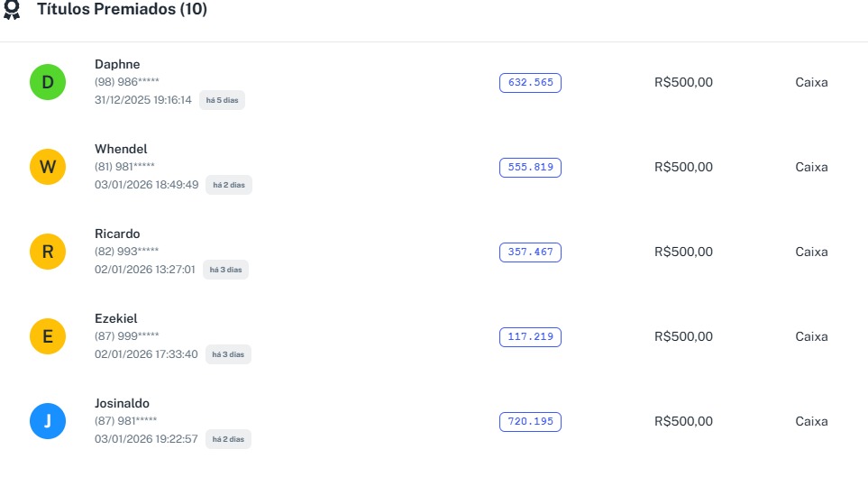Screen dimensions: 868x477
Task: Select ticket number 357.467 badge
Action: pos(530,252)
